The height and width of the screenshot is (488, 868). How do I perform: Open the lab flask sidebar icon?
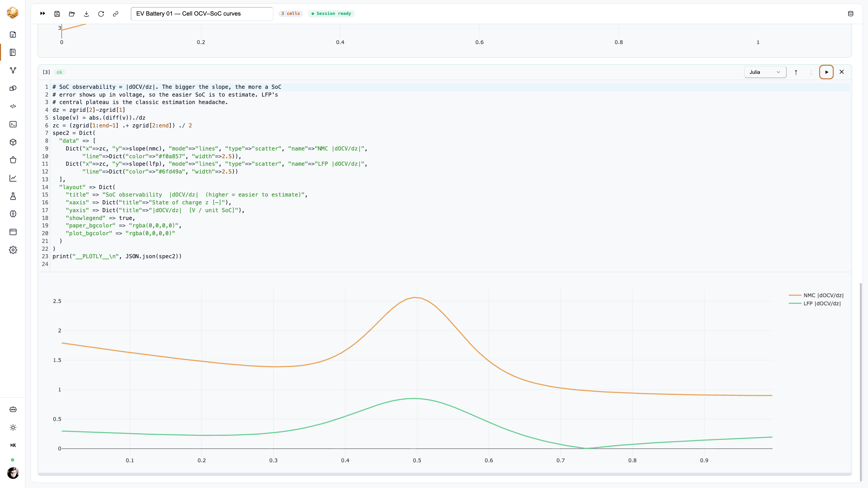[x=13, y=196]
